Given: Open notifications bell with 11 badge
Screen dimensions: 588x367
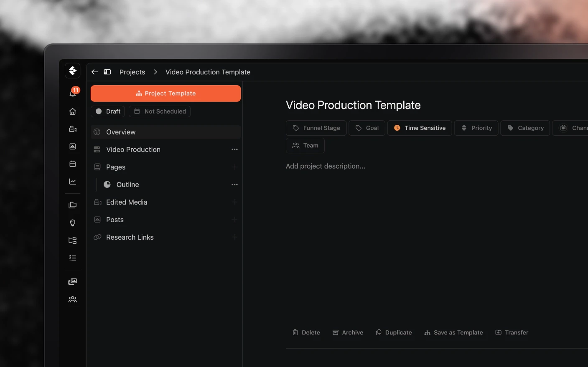Looking at the screenshot, I should (x=73, y=93).
